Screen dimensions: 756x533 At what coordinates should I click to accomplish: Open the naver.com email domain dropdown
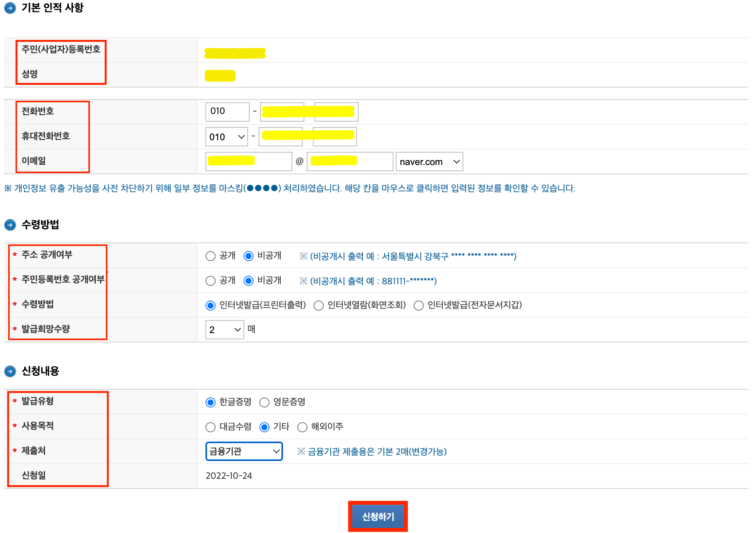(x=429, y=162)
